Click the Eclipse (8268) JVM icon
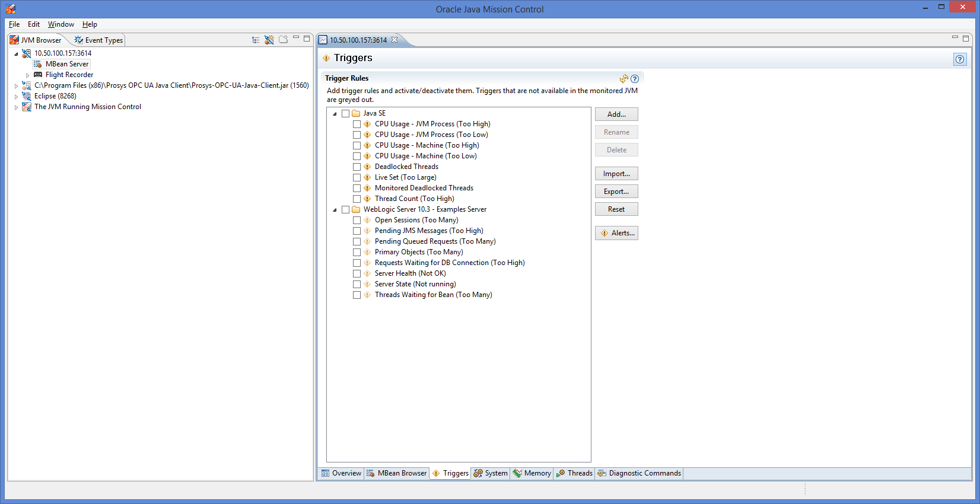 point(27,96)
